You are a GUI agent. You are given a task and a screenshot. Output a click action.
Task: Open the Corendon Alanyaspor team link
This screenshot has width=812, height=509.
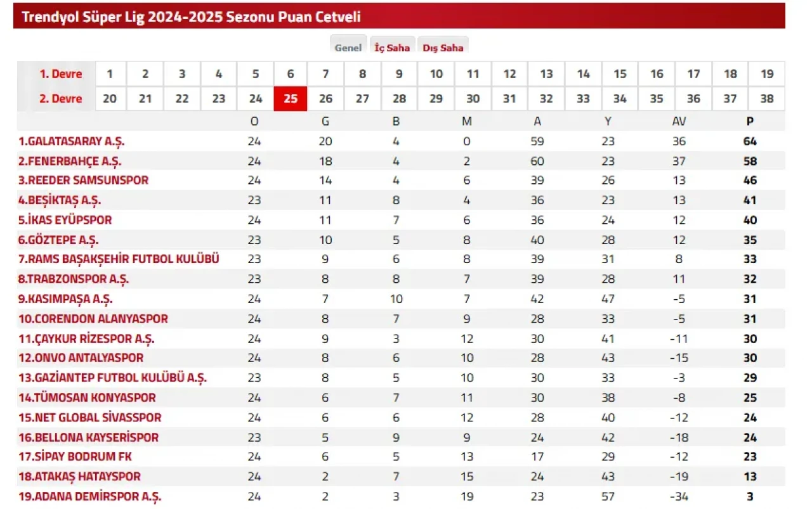(x=93, y=318)
